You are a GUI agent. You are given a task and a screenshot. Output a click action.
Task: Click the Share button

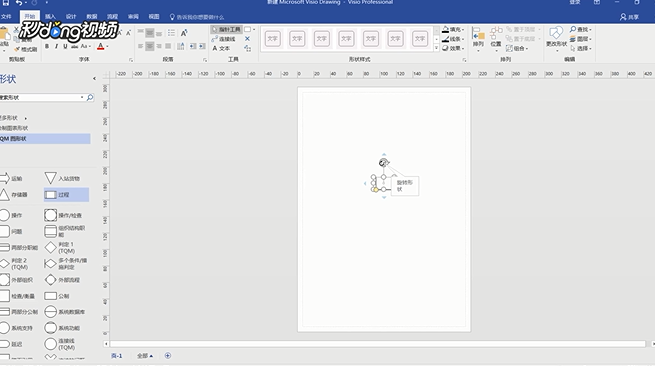point(630,17)
